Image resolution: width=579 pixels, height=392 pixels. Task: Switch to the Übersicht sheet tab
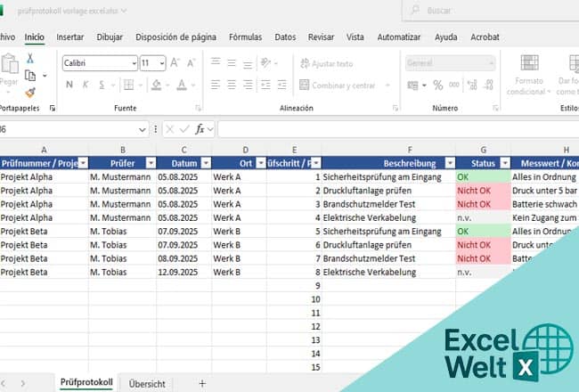click(x=147, y=383)
